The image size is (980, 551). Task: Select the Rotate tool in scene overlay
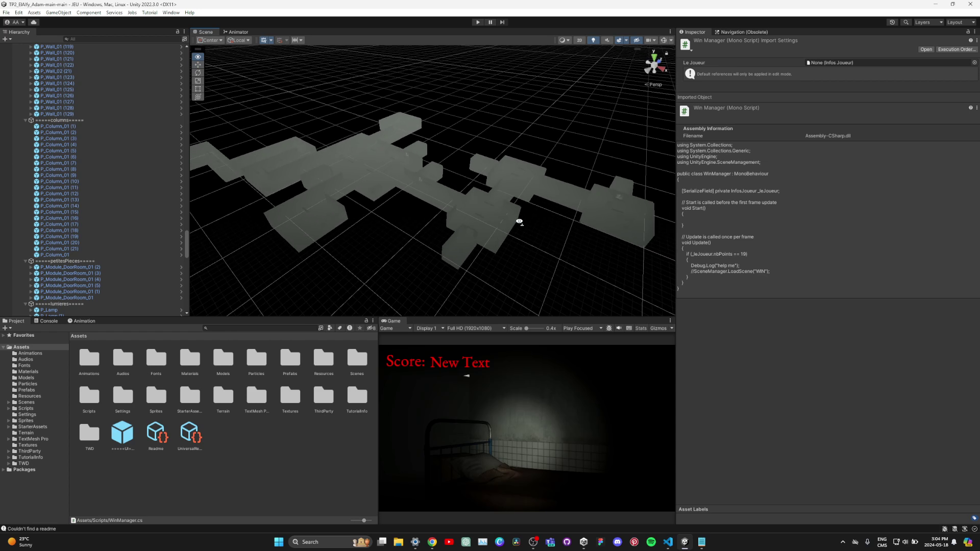point(198,73)
